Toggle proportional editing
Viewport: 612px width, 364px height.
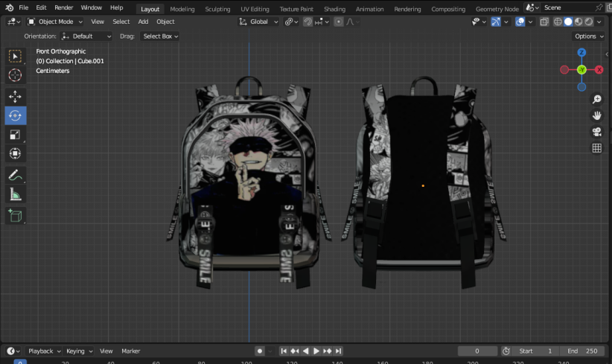(x=339, y=22)
